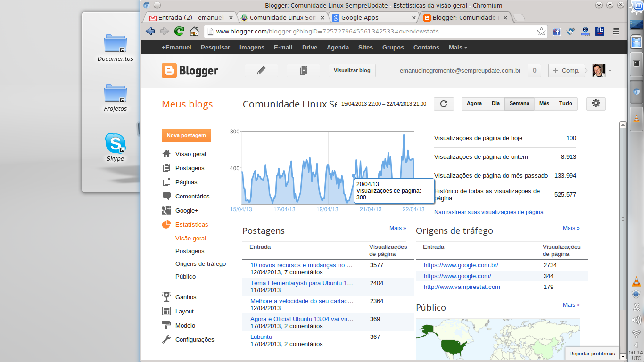
Task: Click the Linux Mint menu icon
Action: pyautogui.click(x=636, y=7)
